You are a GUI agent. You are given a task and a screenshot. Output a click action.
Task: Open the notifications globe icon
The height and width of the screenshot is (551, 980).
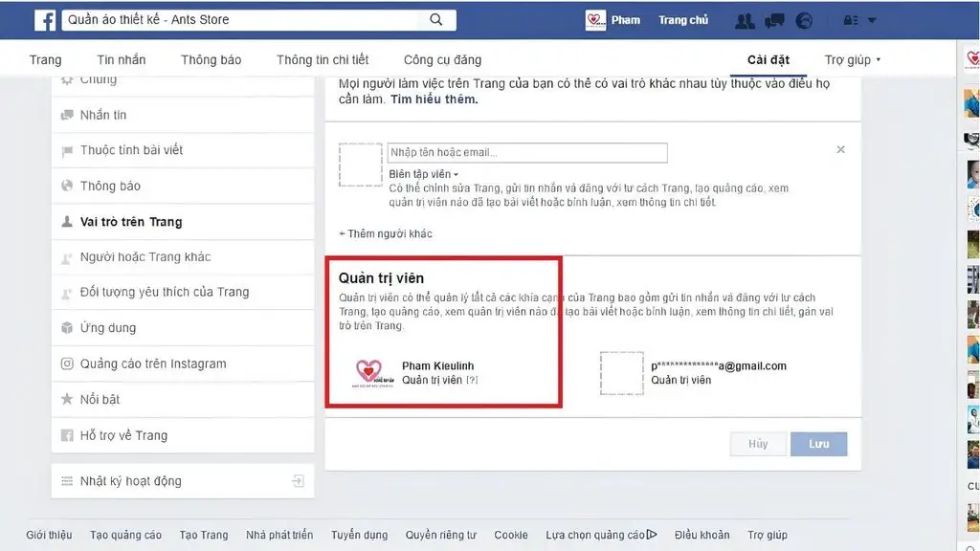pos(804,21)
